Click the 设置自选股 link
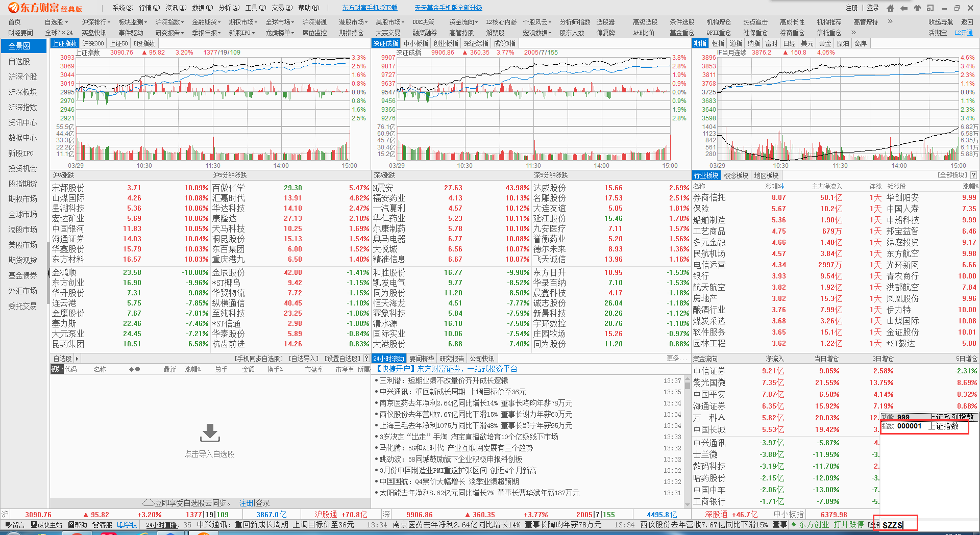 [342, 359]
